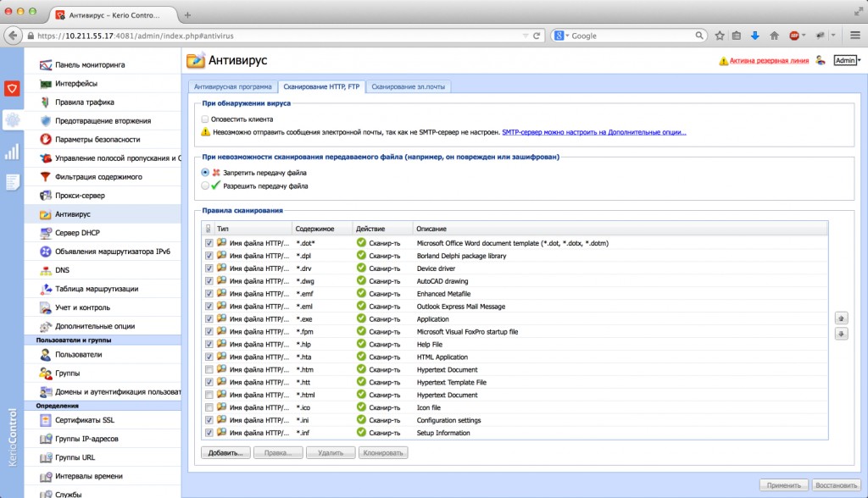Click the Прокси-сервер icon
Viewport: 868px width, 498px height.
click(46, 196)
